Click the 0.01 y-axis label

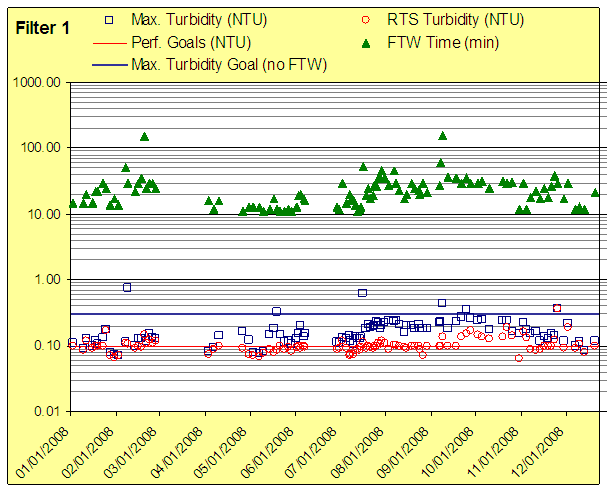click(46, 411)
